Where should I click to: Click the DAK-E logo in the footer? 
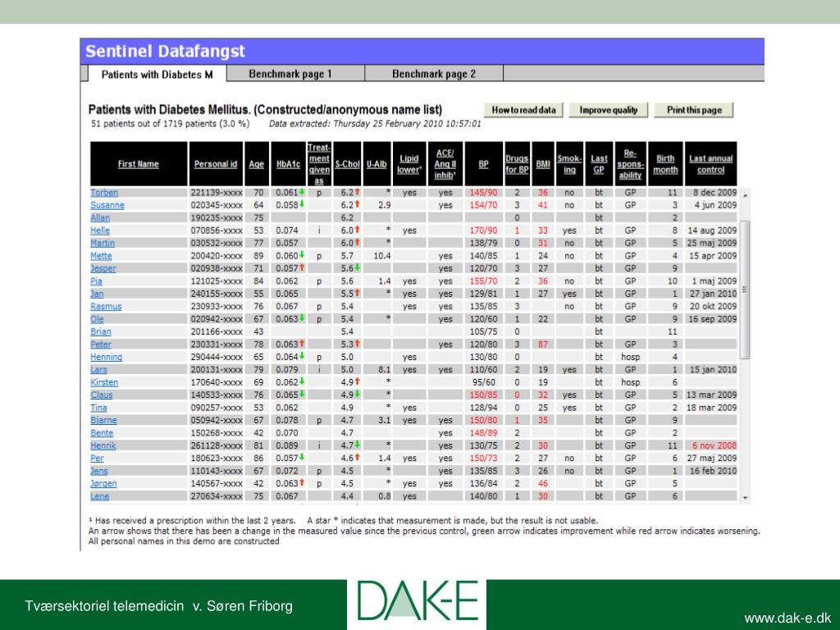tap(417, 601)
